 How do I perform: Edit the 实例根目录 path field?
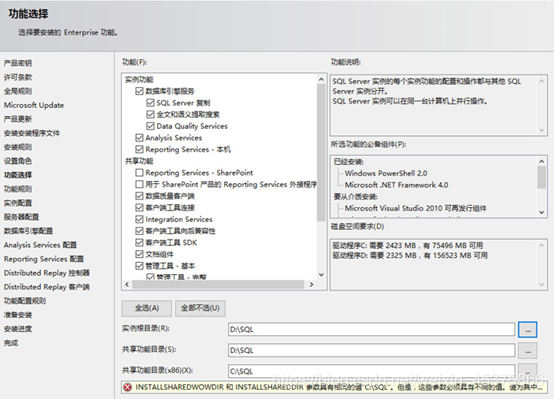pyautogui.click(x=371, y=329)
